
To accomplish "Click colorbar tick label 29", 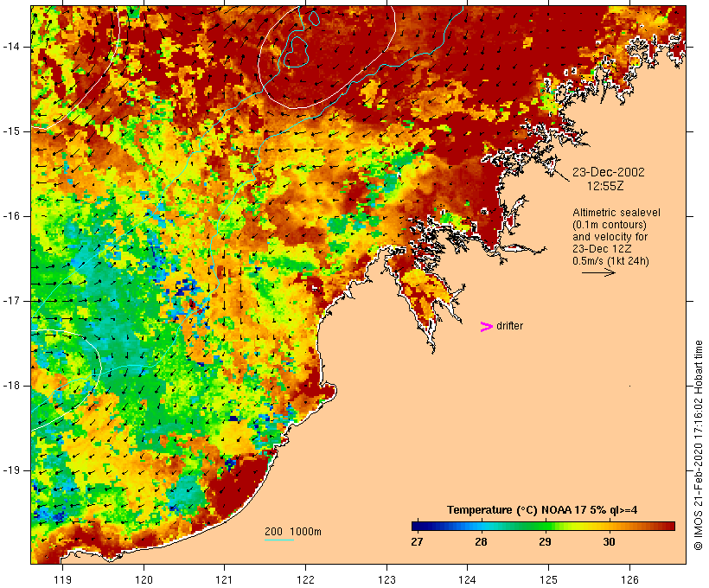I will tap(546, 541).
